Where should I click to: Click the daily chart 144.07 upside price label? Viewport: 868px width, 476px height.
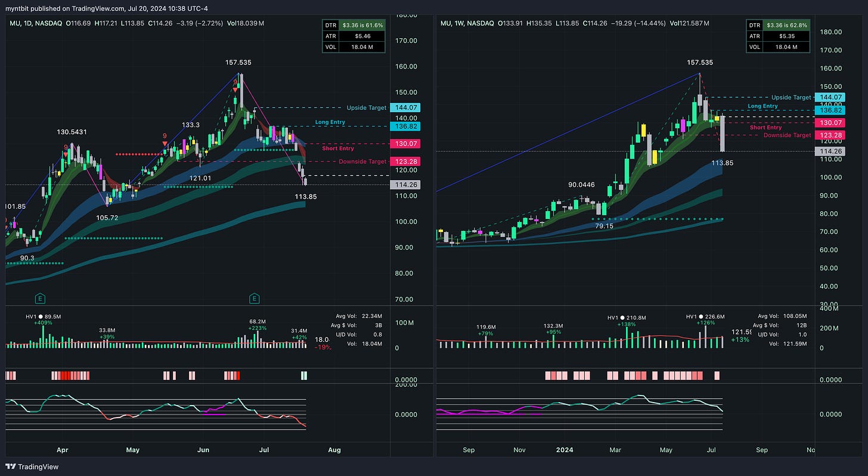[405, 108]
